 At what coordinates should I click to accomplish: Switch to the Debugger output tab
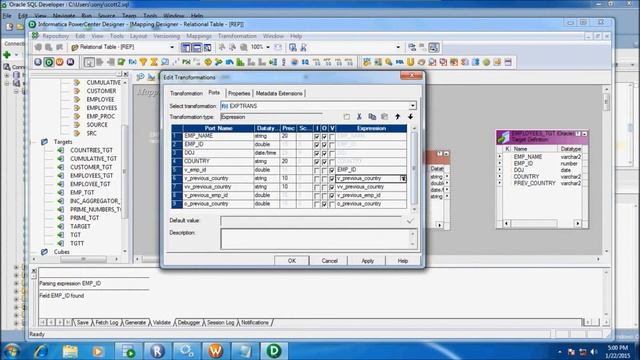point(189,322)
